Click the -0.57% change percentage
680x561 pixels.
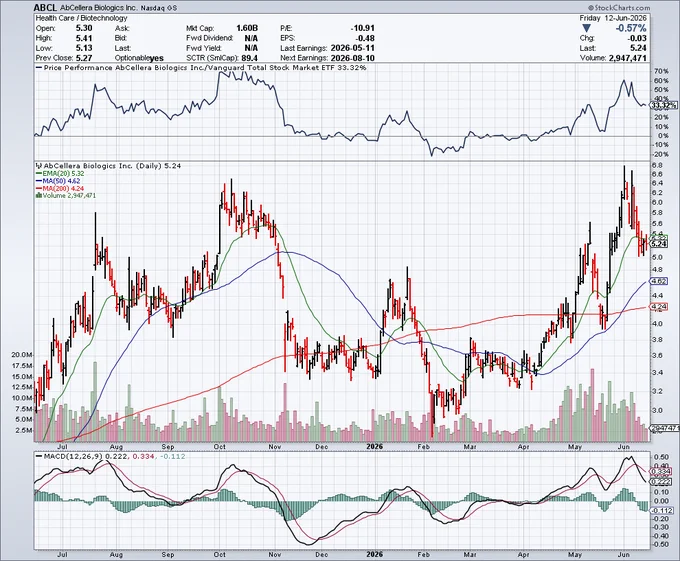coord(631,28)
